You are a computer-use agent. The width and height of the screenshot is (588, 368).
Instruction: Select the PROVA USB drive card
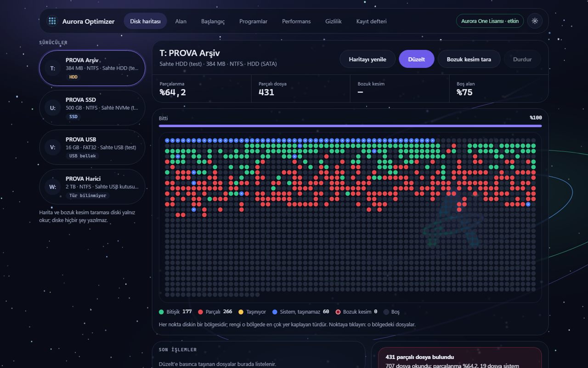(92, 147)
